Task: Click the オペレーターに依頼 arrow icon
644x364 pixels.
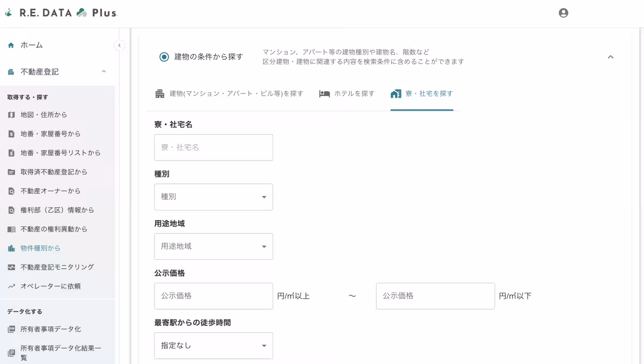Action: click(x=11, y=286)
